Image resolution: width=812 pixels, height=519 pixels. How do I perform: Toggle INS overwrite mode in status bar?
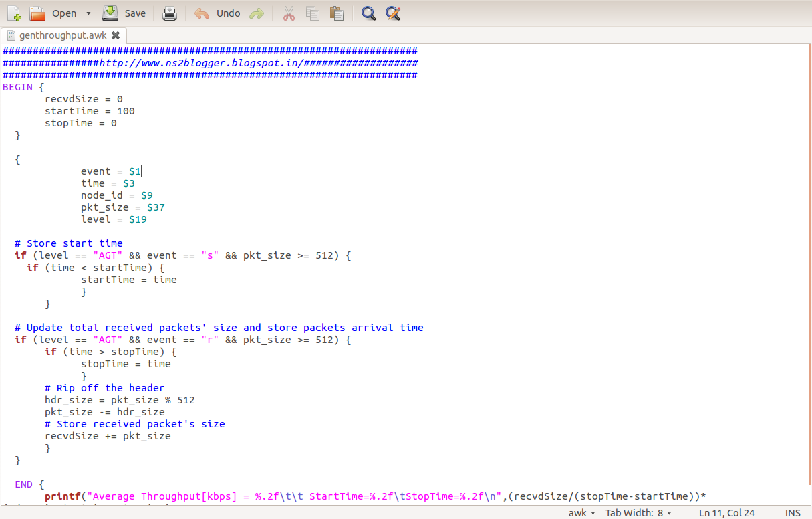coord(792,512)
